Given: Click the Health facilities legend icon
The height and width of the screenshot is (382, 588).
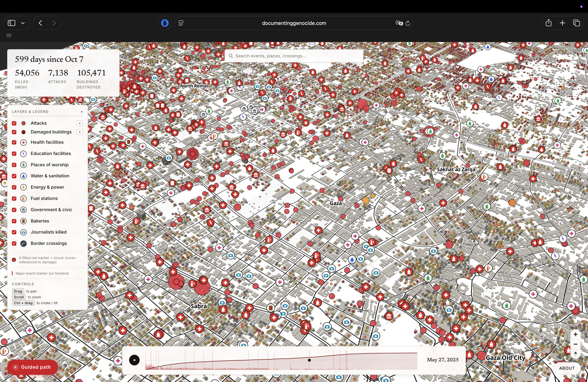Looking at the screenshot, I should pyautogui.click(x=24, y=142).
